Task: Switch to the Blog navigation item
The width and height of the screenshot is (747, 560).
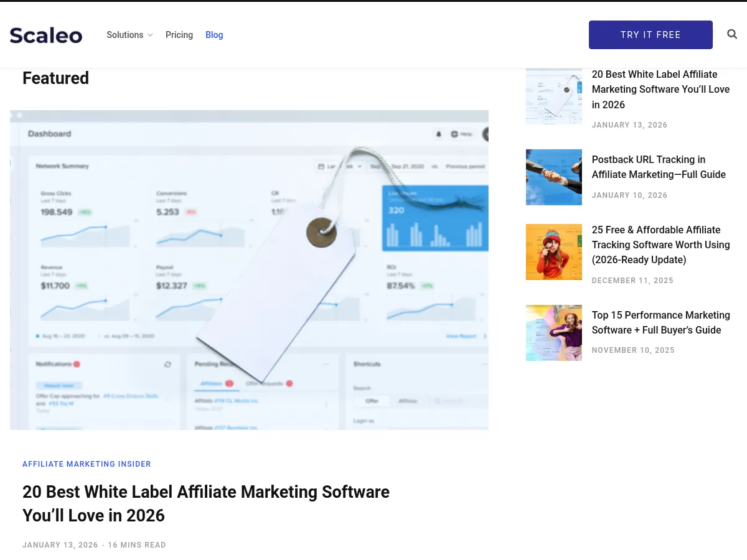Action: (x=214, y=35)
